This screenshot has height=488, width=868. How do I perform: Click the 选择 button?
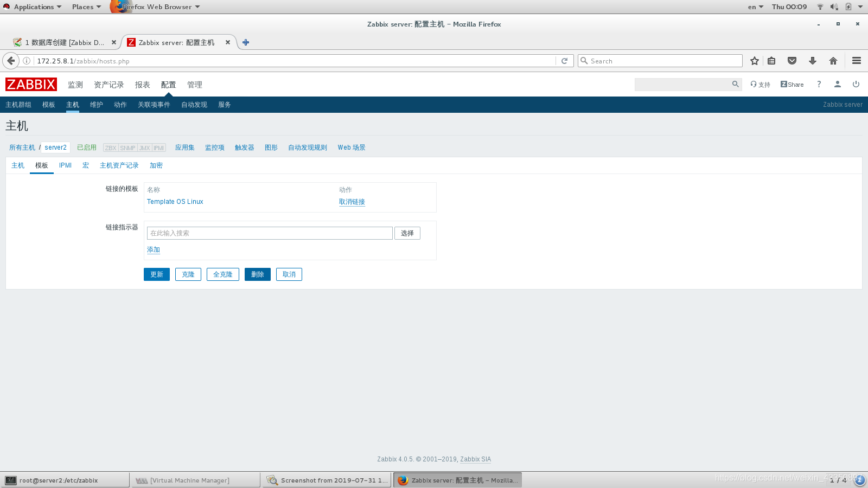[407, 233]
